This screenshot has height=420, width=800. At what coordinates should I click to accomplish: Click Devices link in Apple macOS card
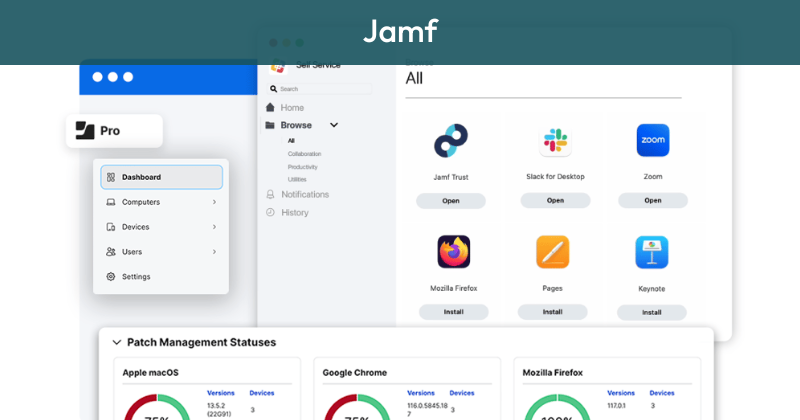pyautogui.click(x=262, y=393)
